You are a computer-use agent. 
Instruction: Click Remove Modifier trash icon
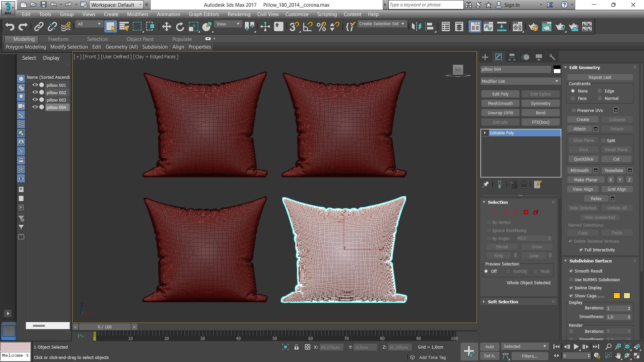click(x=524, y=184)
